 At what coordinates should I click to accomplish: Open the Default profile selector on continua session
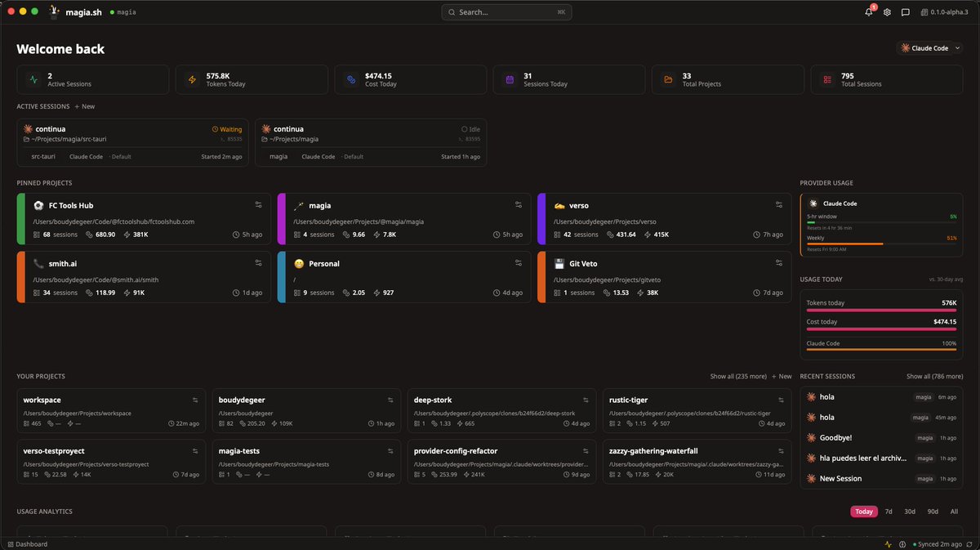tap(121, 156)
